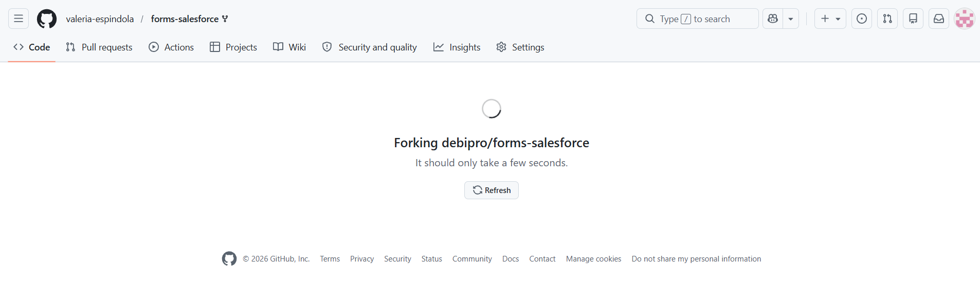Open repository Settings tab

520,47
